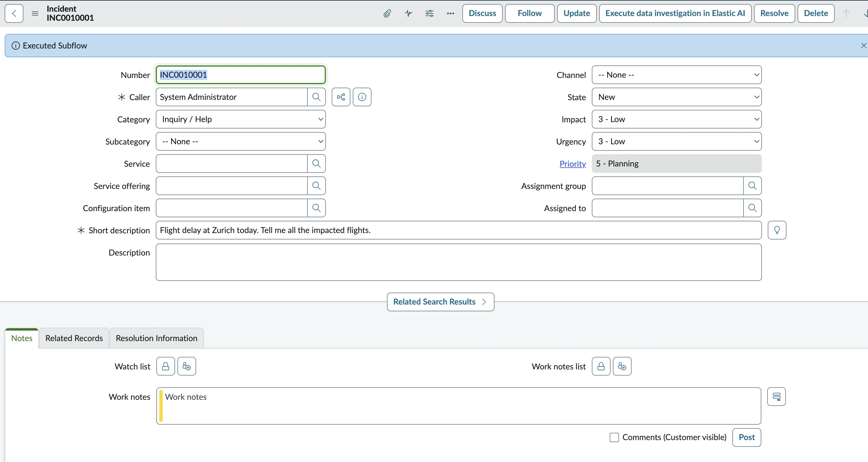Screen dimensions: 868x462
Task: Open the more options ellipsis menu
Action: [450, 13]
